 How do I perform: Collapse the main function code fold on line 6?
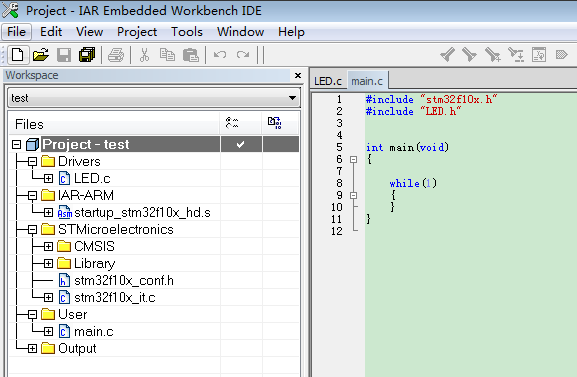[x=354, y=159]
